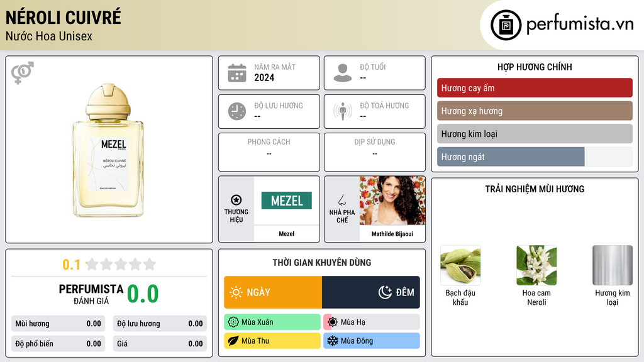
Task: Click the perfumista.vn bottle logo icon
Action: 506,25
